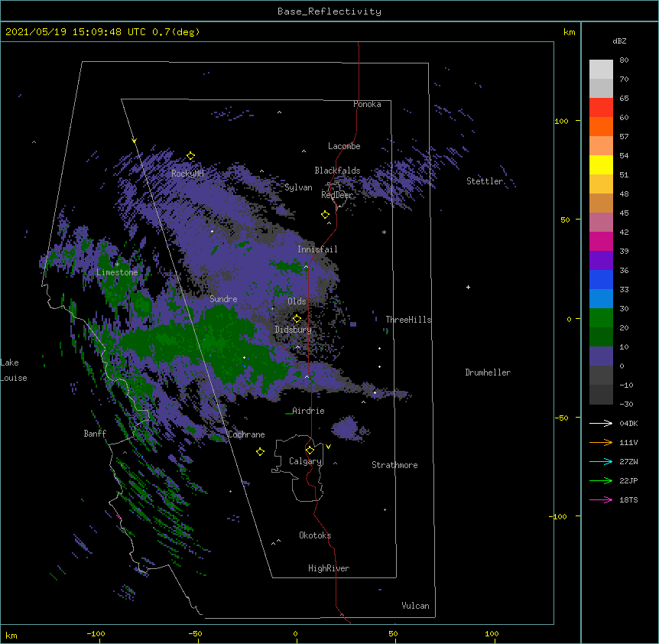Click the Ponoka label
This screenshot has height=644, width=659.
367,104
